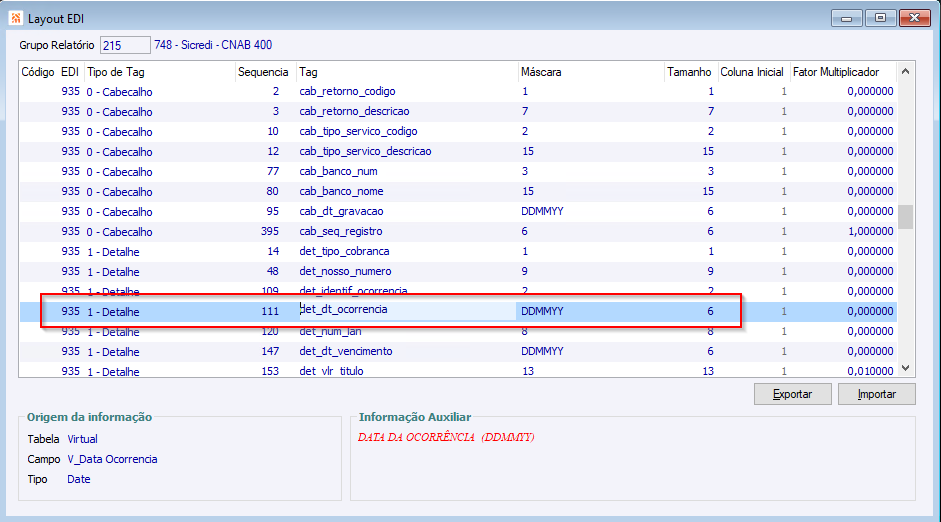Close the Layout EDI window
941x522 pixels.
[x=915, y=18]
